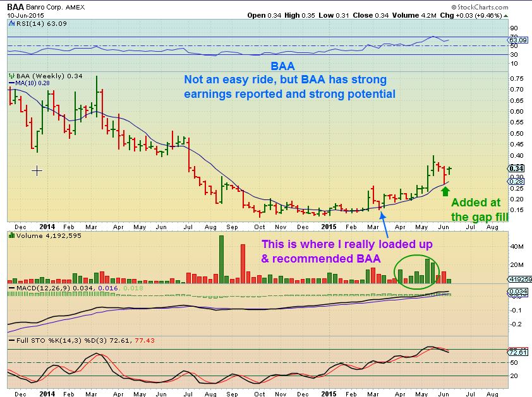Click the Volume 4,192,595 label
Image resolution: width=532 pixels, height=397 pixels.
click(49, 235)
